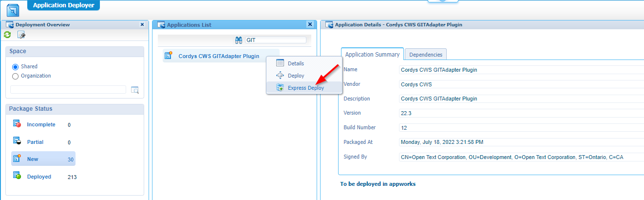The height and width of the screenshot is (200, 644).
Task: Click the Packaged At date field
Action: (521, 142)
